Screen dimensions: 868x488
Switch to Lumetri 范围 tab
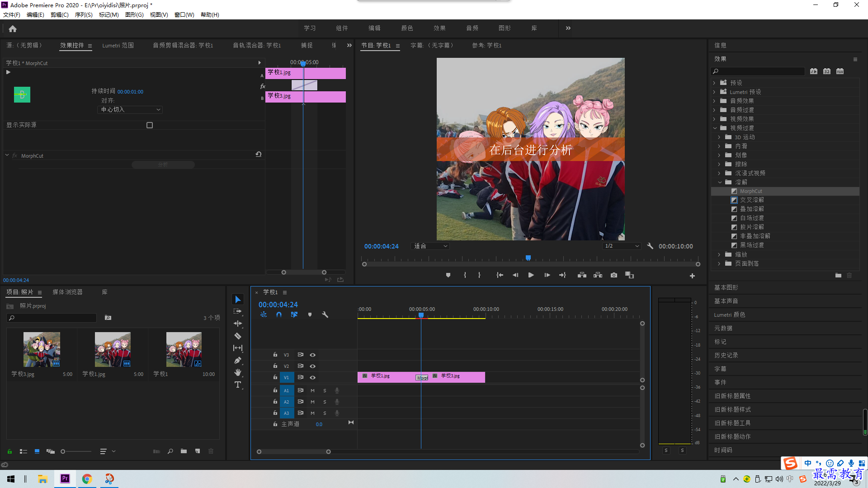[118, 45]
